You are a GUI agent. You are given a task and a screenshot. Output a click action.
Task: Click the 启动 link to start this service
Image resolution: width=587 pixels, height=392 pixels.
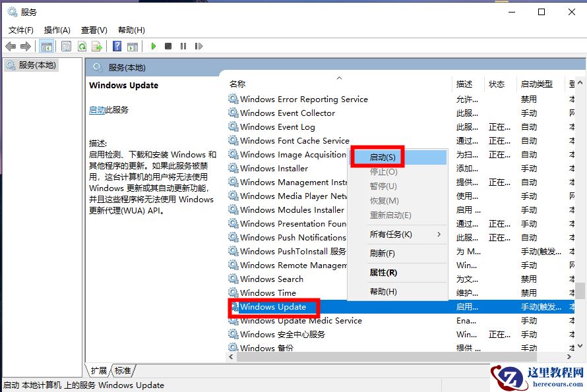(96, 109)
